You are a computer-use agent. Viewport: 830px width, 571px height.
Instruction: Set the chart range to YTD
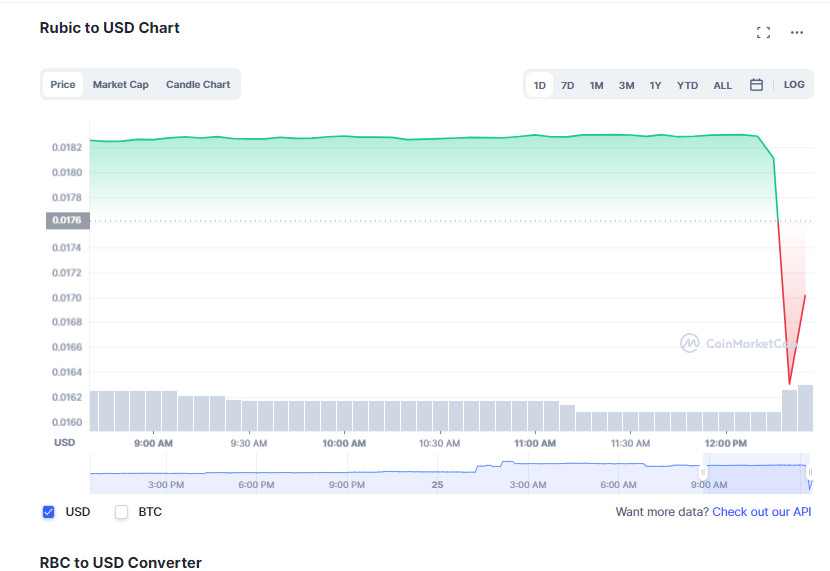(x=687, y=85)
